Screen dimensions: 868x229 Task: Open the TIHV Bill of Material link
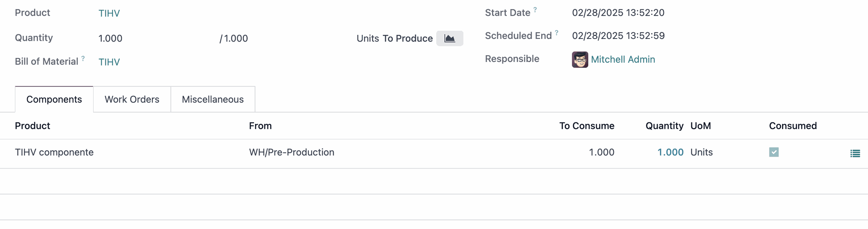[x=109, y=62]
